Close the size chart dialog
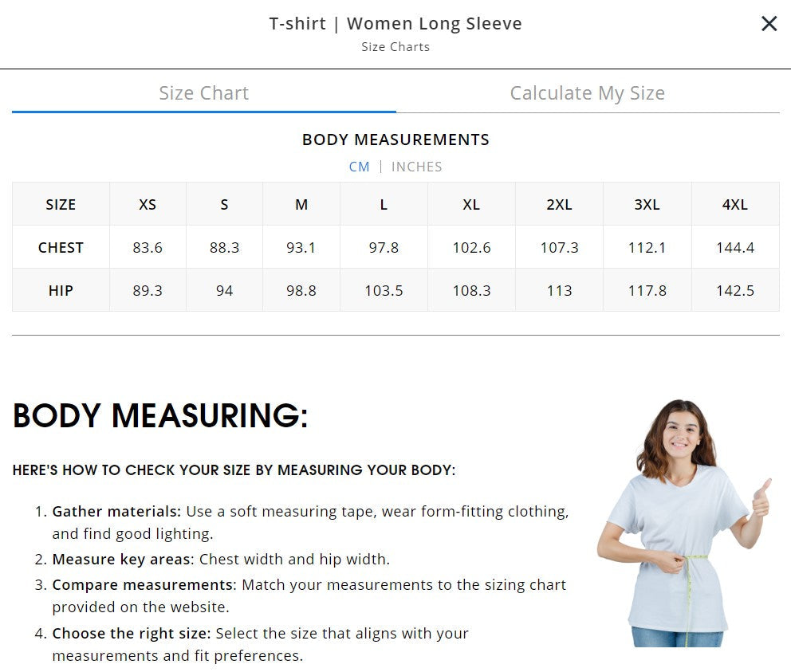 (769, 24)
